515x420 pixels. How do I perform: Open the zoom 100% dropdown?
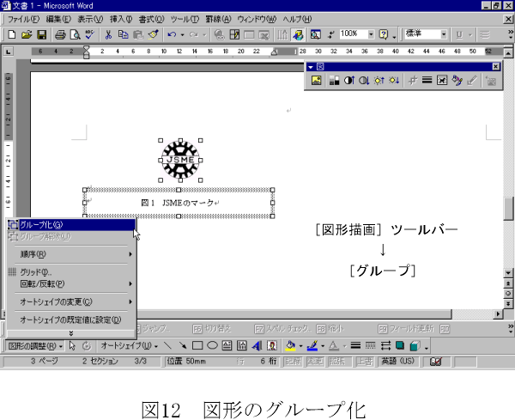click(371, 34)
